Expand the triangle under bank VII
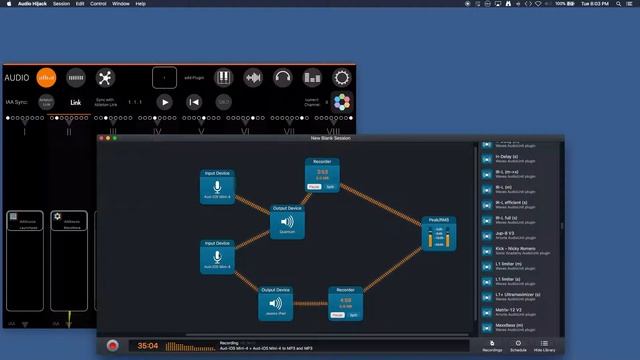Screen dimensions: 640x360 (x=289, y=122)
